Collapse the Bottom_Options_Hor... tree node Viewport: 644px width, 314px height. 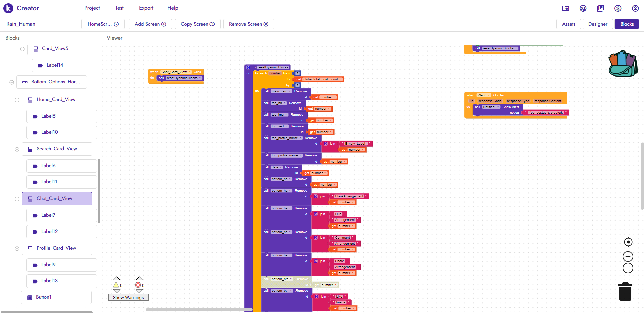(12, 82)
